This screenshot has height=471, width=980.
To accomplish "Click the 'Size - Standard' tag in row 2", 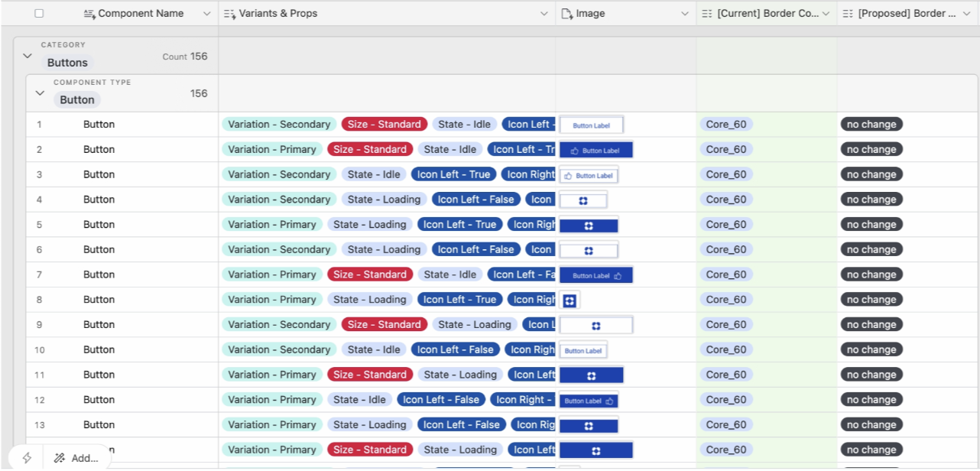I will tap(370, 150).
